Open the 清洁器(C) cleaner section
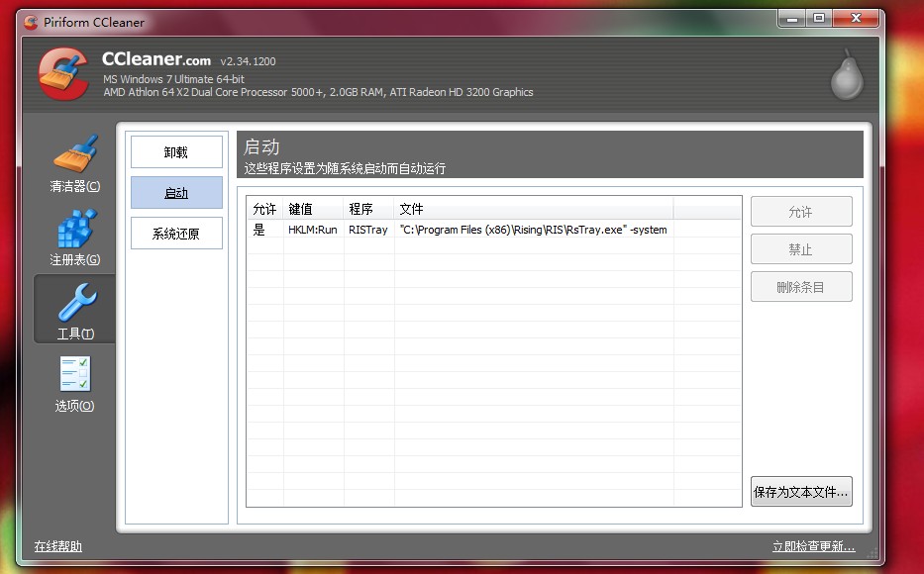Image resolution: width=924 pixels, height=574 pixels. click(75, 163)
